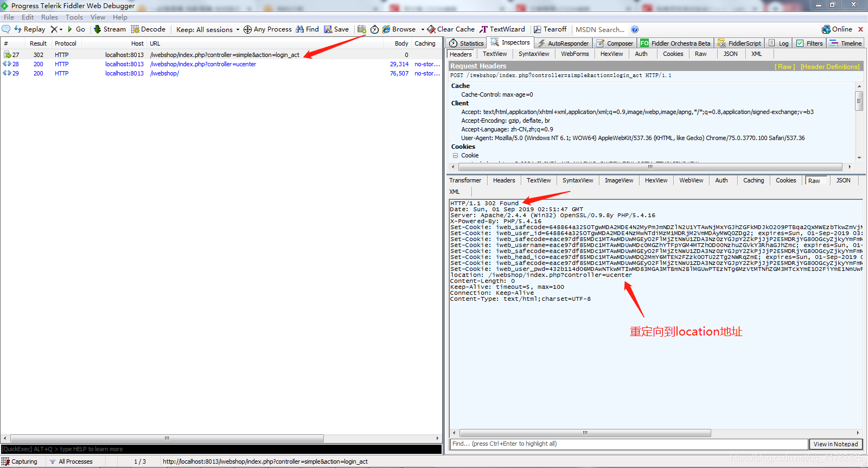Switch to the AutoResponder tab
Viewport: 868px width, 468px height.
point(563,43)
